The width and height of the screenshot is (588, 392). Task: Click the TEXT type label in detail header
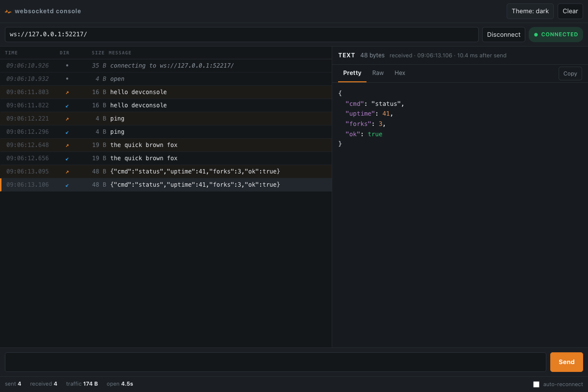coord(347,55)
